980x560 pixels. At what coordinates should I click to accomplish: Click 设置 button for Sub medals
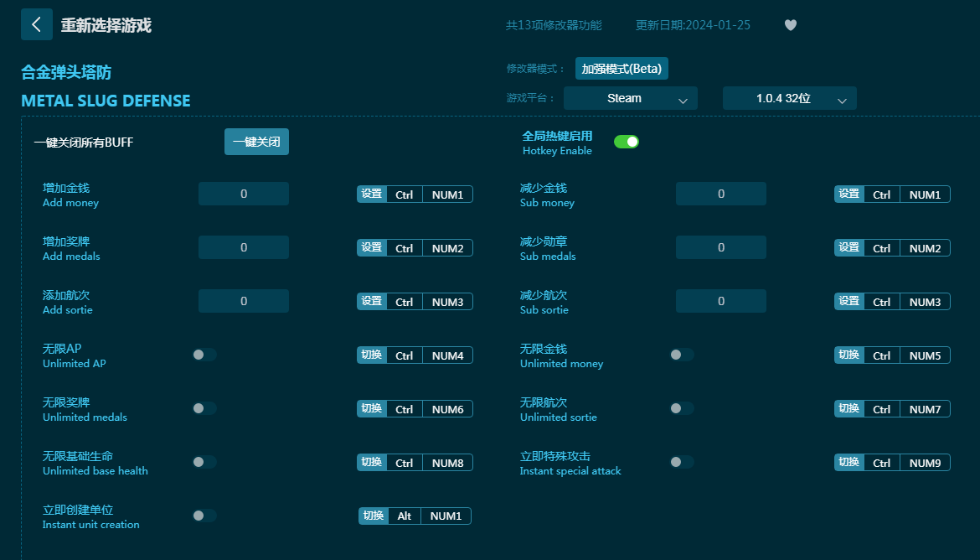pyautogui.click(x=848, y=248)
